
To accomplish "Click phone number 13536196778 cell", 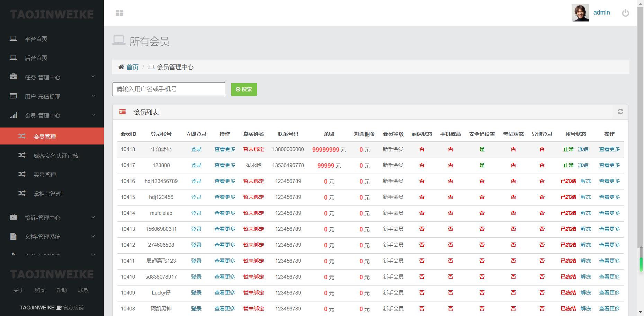I will coord(288,165).
